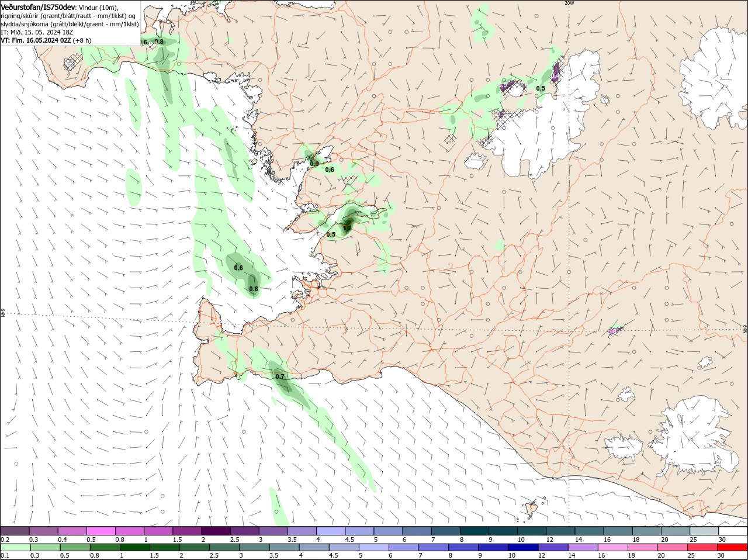
Task: Pick the lavender rain swatch labelled 5
Action: tap(373, 547)
